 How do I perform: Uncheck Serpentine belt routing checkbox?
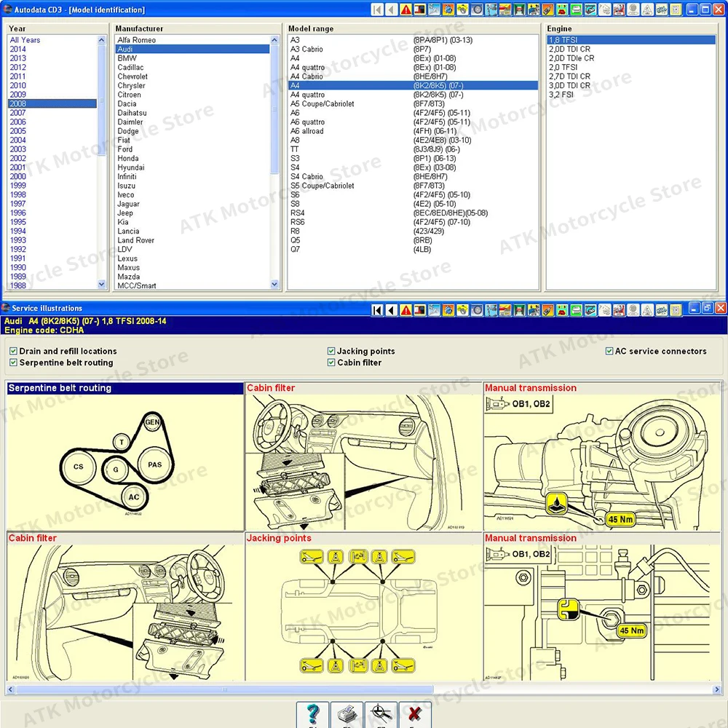[13, 363]
